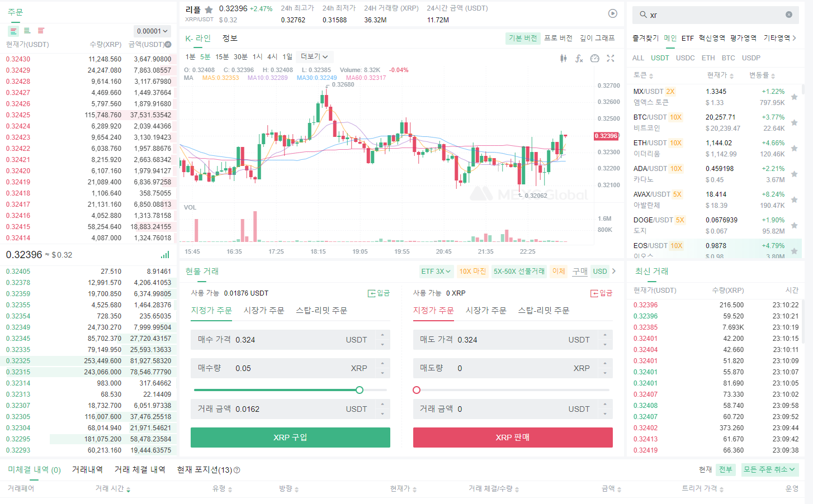Show combined buy and sell order book view
The height and width of the screenshot is (504, 813).
pos(13,31)
